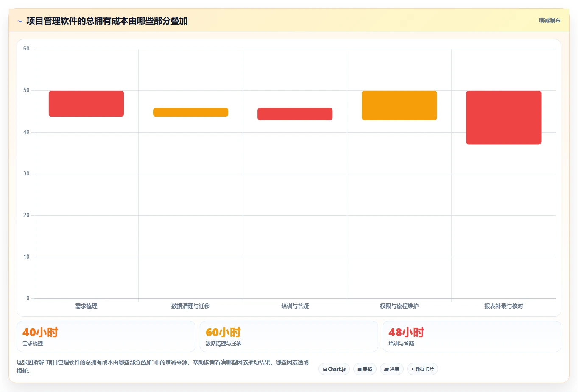This screenshot has width=578, height=392.
Task: Click the y-axis tick value 30
Action: point(26,174)
